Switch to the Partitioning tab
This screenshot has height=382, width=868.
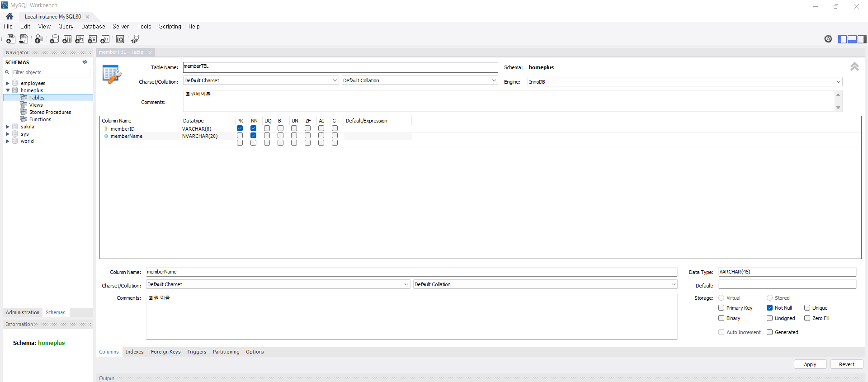tap(226, 352)
